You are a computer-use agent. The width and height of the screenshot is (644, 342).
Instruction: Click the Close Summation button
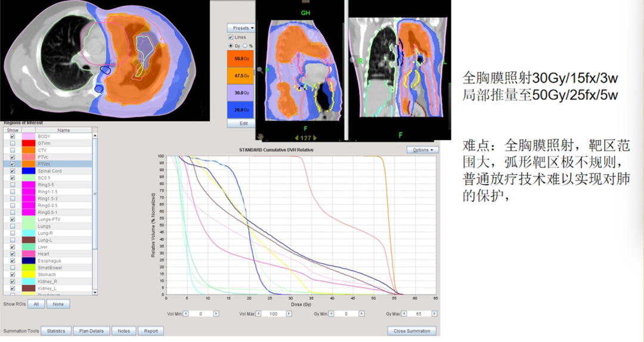[412, 331]
